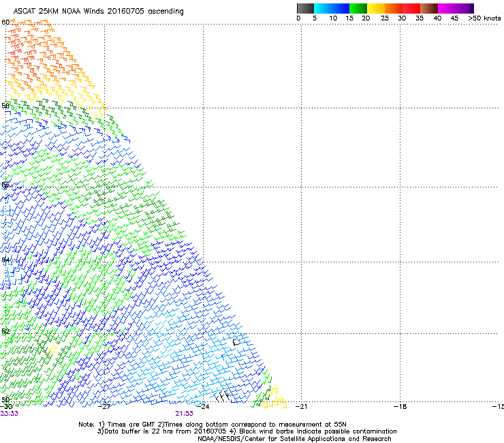Click the longitude label '-21' on the bottom axis

[x=301, y=406]
